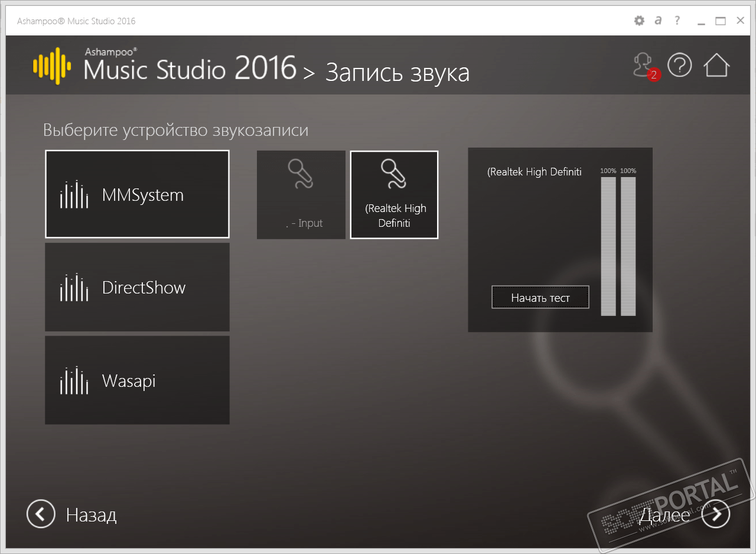Screen dimensions: 756x554
Task: Click the italic 'a' title bar icon
Action: coord(658,21)
